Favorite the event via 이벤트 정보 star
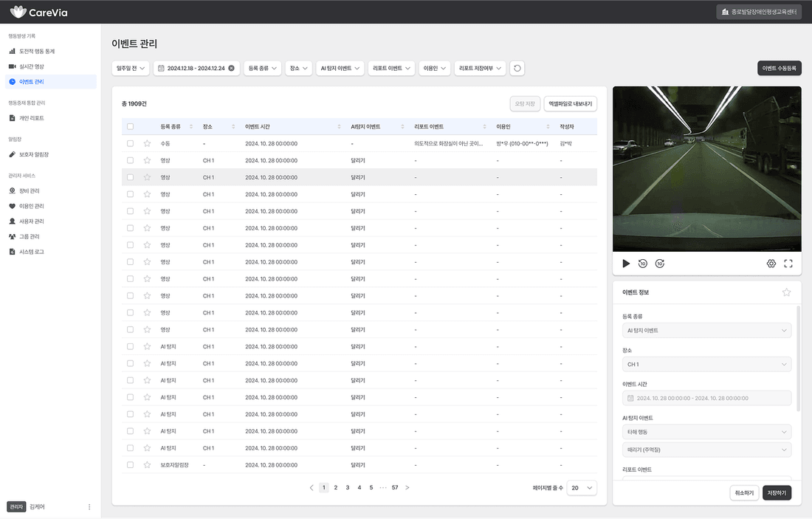This screenshot has width=812, height=519. tap(787, 292)
